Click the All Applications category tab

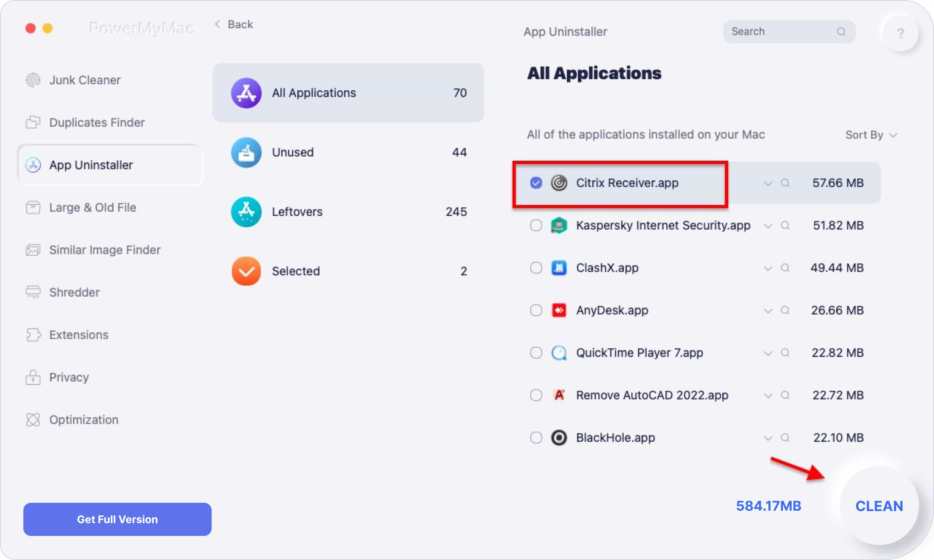point(348,93)
